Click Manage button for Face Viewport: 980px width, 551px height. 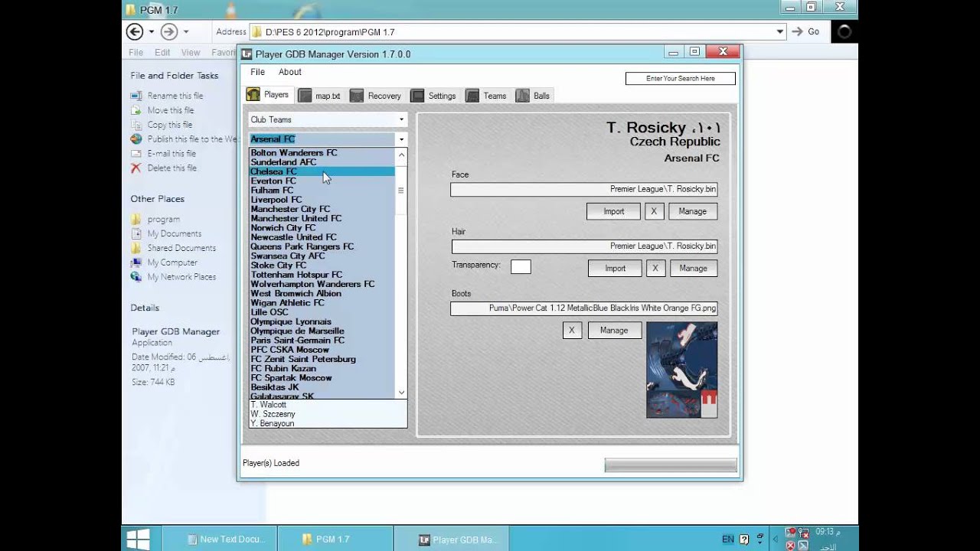coord(693,211)
